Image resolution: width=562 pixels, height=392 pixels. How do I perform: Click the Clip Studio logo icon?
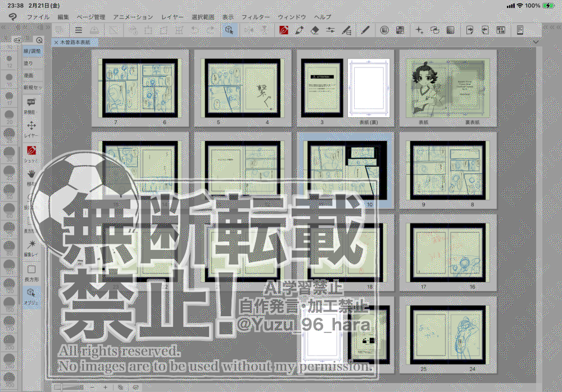coord(12,17)
